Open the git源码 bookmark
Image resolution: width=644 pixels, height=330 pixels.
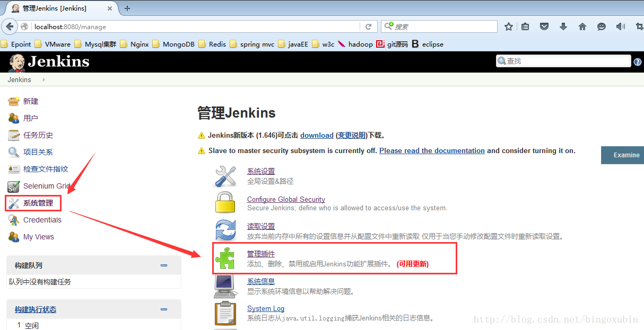click(x=393, y=44)
